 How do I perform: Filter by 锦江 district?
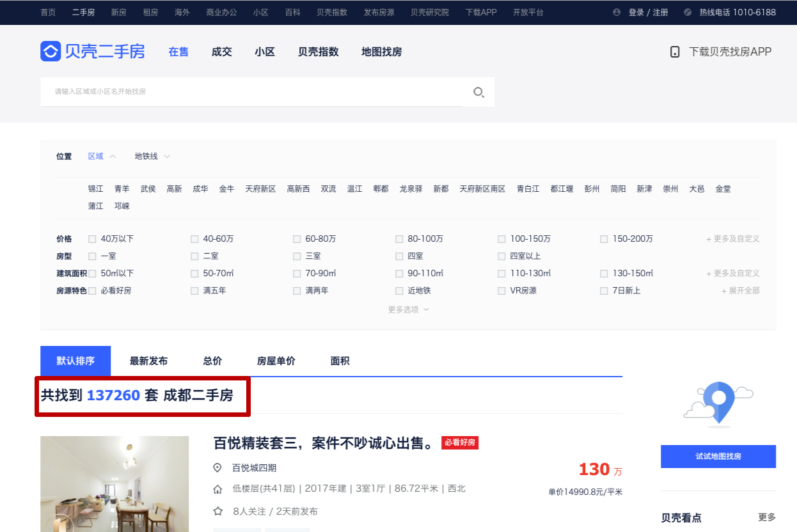(x=96, y=189)
